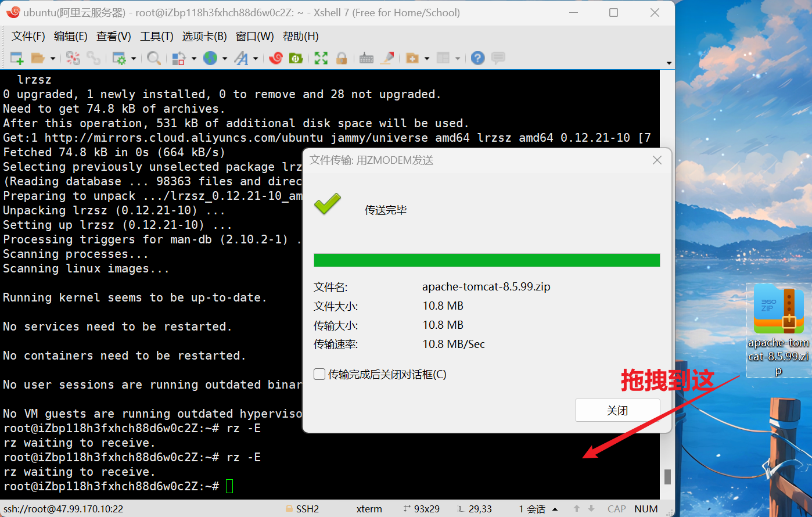Click the 传送完毕 status text

386,210
